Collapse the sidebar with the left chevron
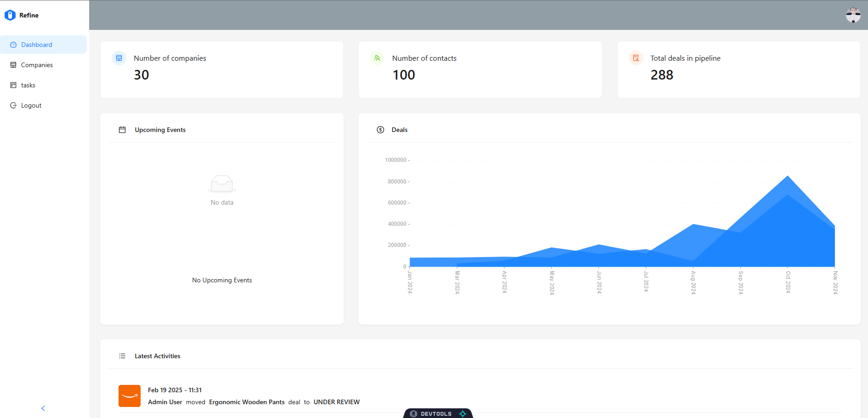The width and height of the screenshot is (868, 418). click(x=43, y=408)
